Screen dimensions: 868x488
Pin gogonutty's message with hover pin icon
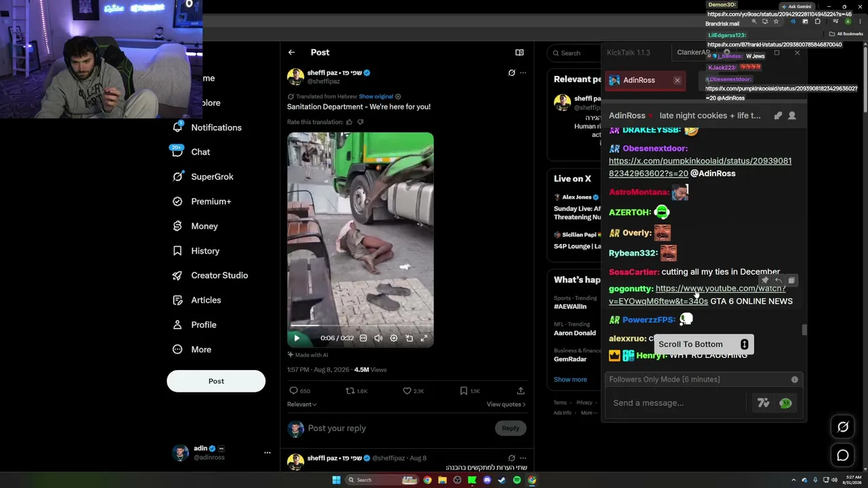(765, 281)
